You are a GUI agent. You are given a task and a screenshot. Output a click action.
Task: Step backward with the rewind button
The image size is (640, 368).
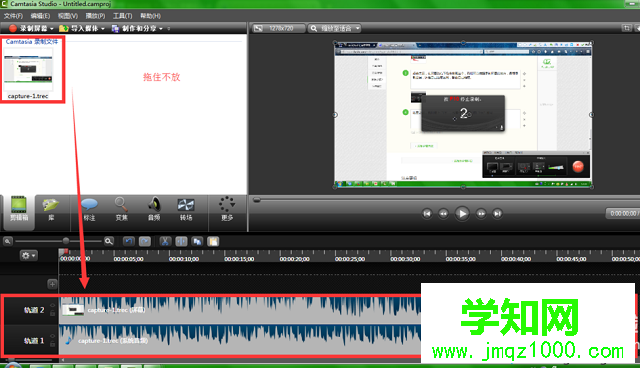tap(443, 213)
